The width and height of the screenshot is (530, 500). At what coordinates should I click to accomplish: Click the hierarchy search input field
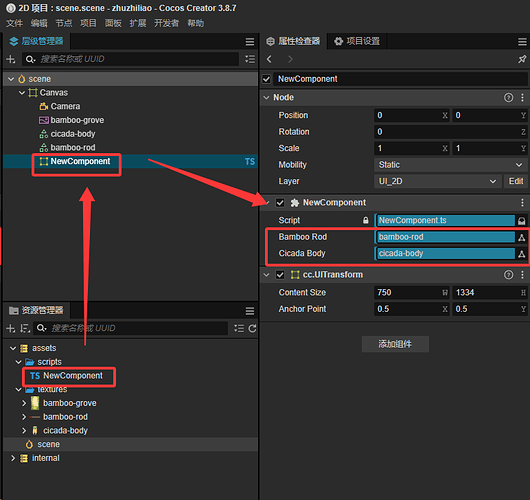[x=130, y=59]
